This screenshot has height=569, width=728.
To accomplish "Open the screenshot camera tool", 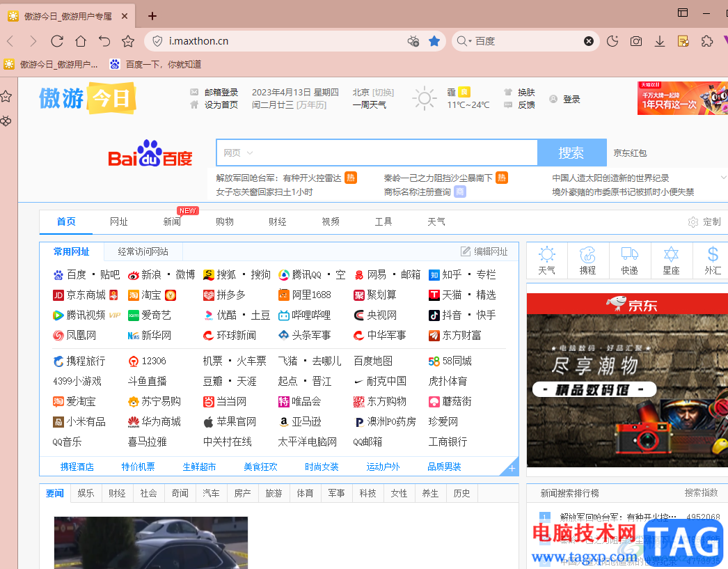I will [x=636, y=41].
